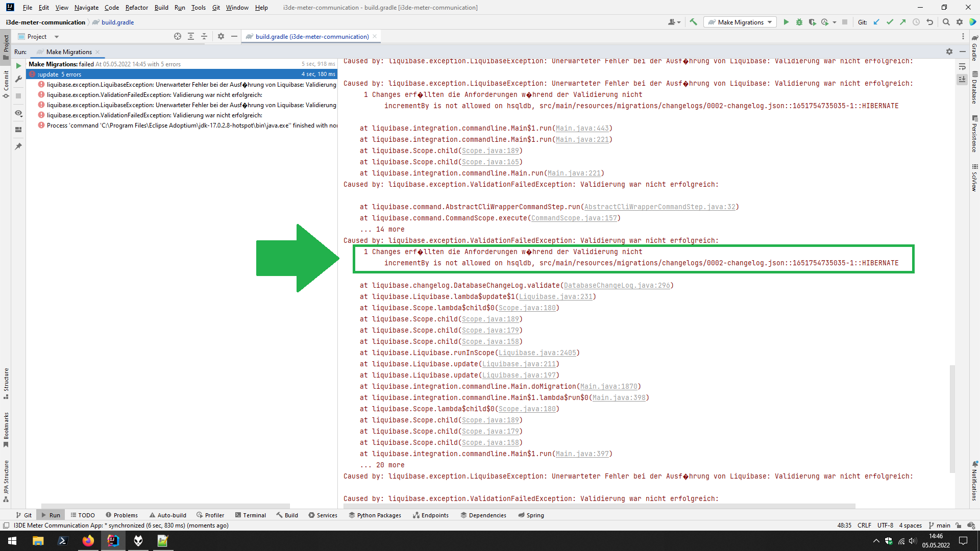Open Search Everywhere magnifier icon
This screenshot has width=980, height=551.
coord(946,22)
